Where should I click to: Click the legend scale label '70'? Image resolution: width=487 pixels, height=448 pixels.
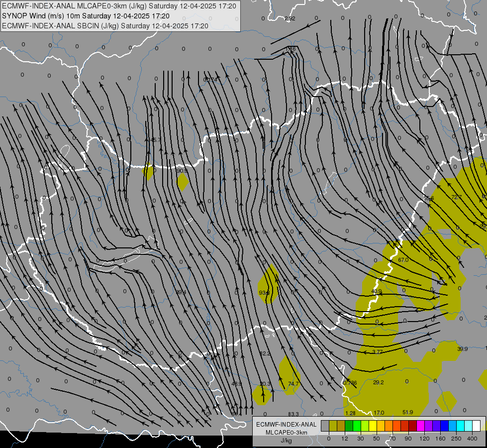coord(392,439)
